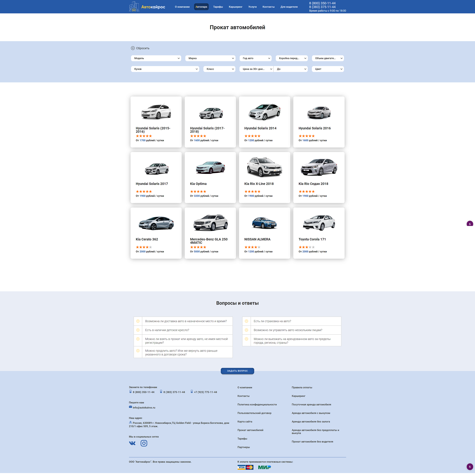Click phone number 8 (383) 375-11-44 in header
Image resolution: width=475 pixels, height=476 pixels.
click(322, 7)
